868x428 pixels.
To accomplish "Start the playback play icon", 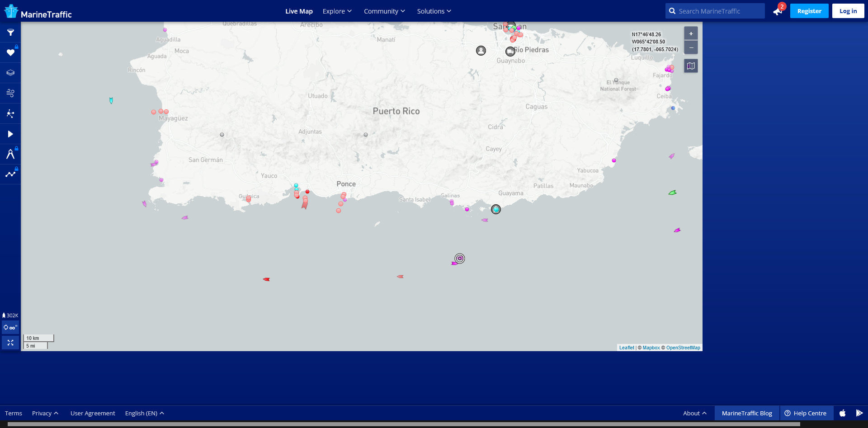I will click(10, 134).
